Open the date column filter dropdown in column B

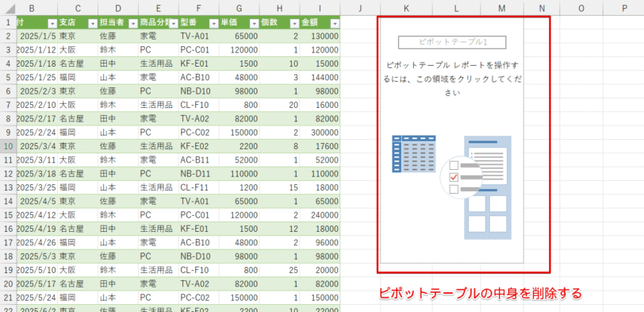pos(52,24)
